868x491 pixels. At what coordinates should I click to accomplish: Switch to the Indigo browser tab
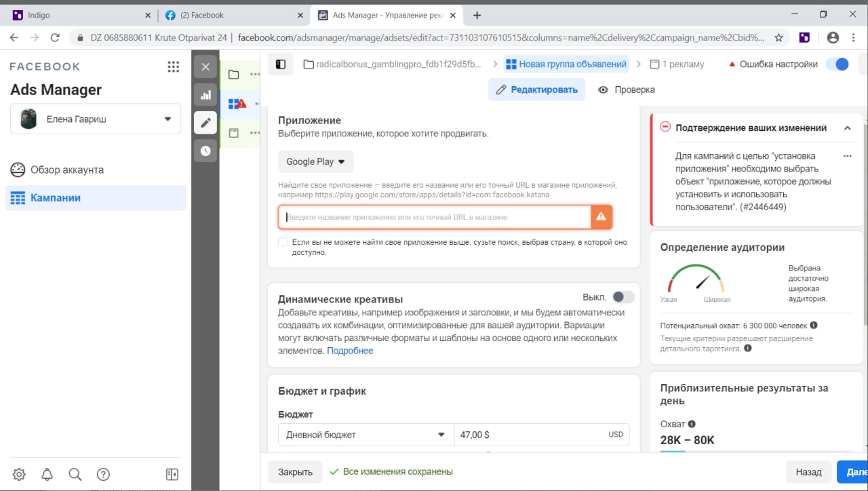80,15
